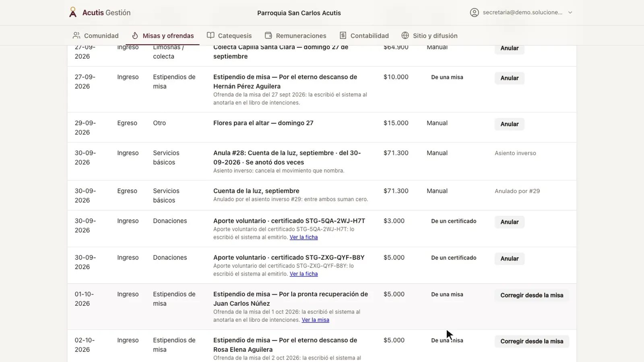Click the 29-09-2026 date cell
The height and width of the screenshot is (362, 644).
pos(85,128)
